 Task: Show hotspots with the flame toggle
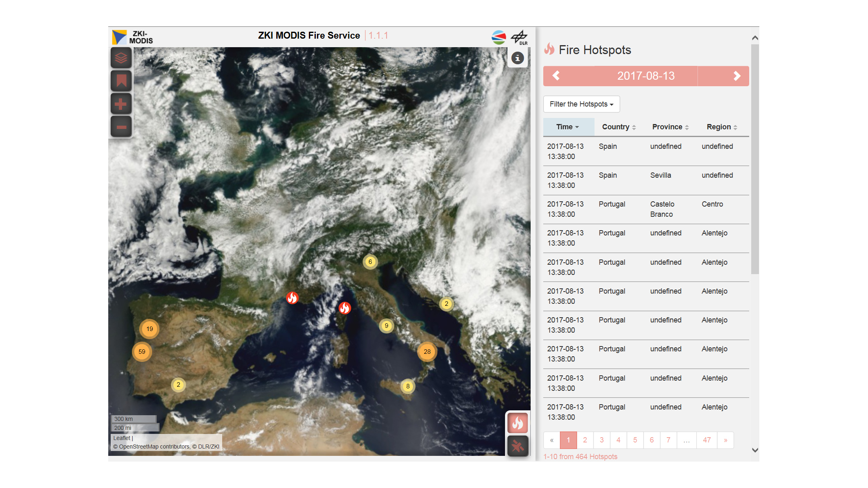(518, 423)
